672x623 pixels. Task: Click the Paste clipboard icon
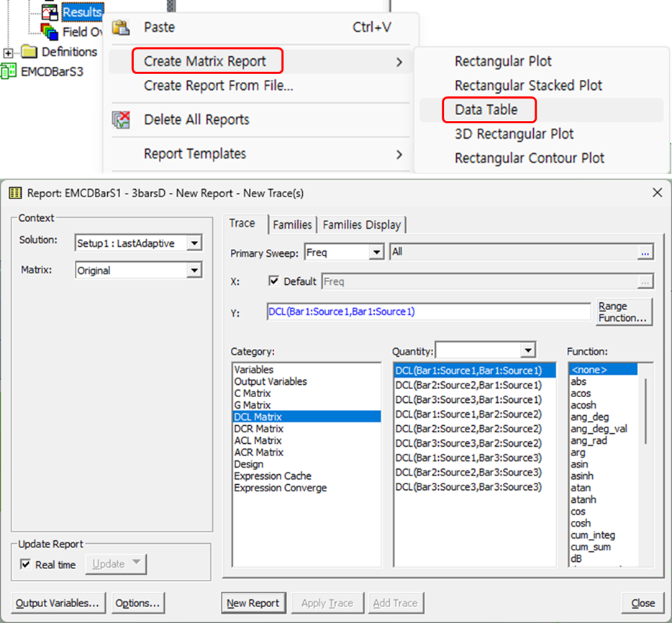pyautogui.click(x=122, y=27)
